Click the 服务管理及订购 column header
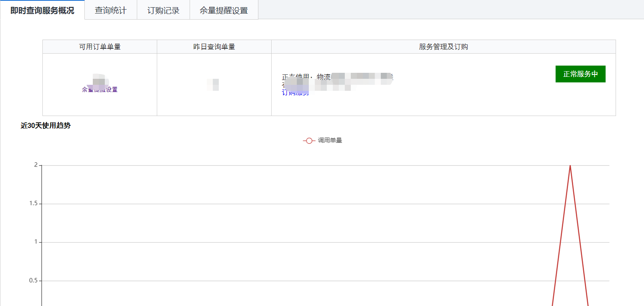This screenshot has height=306, width=644. click(x=443, y=47)
